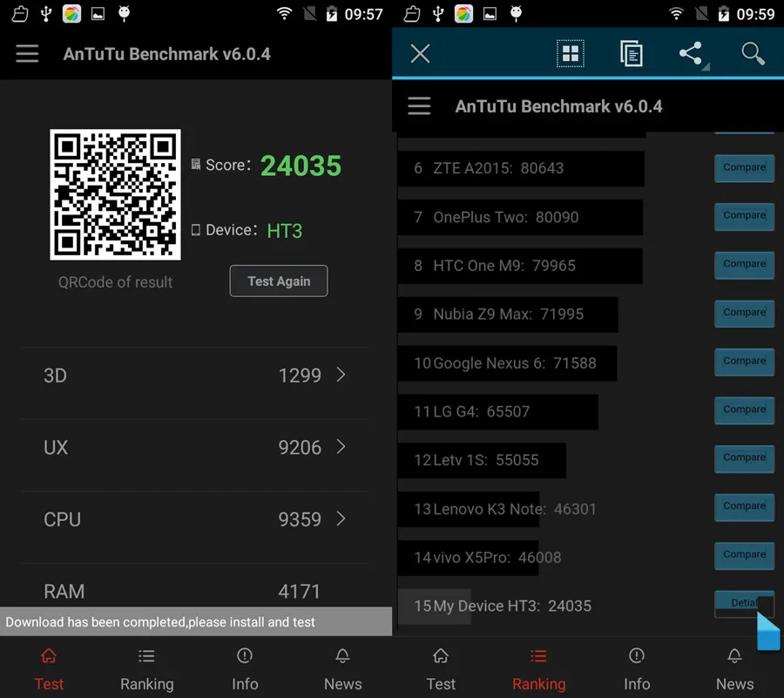784x698 pixels.
Task: Tap the share icon in top toolbar
Action: click(x=692, y=53)
